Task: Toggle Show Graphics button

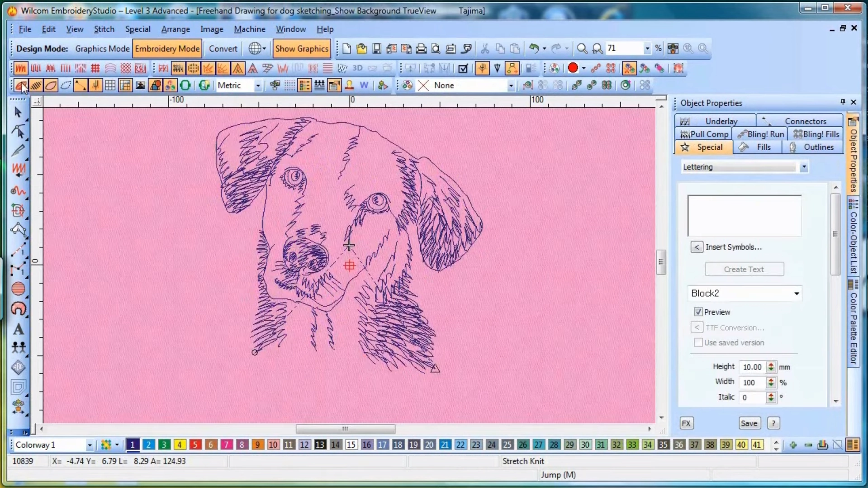Action: pos(302,48)
